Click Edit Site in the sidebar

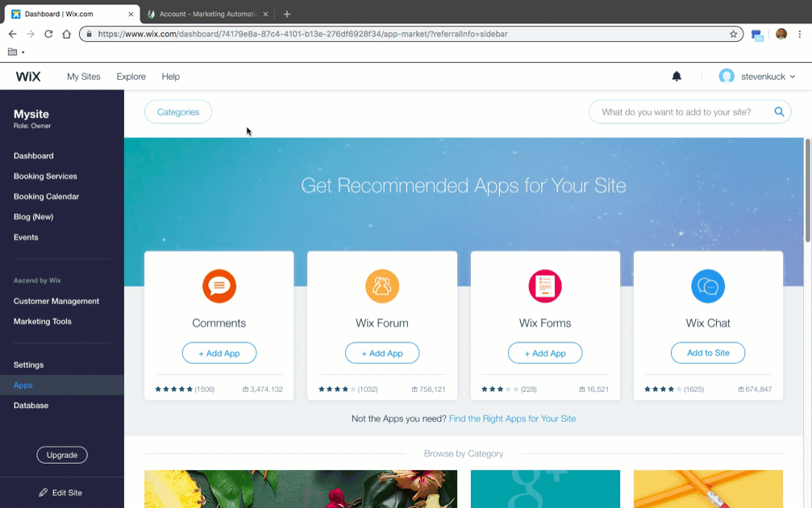[60, 493]
